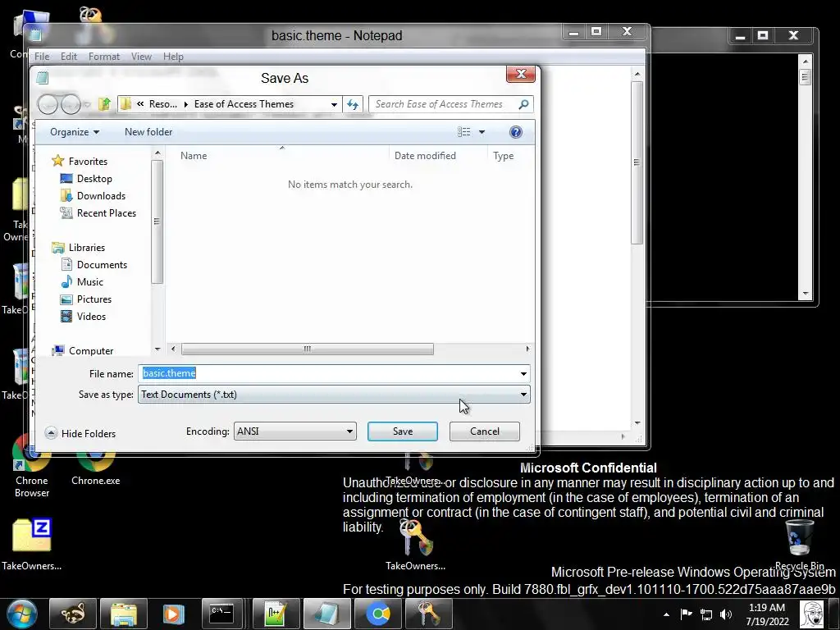The height and width of the screenshot is (630, 840).
Task: Open Windows Media Player taskbar icon
Action: tap(174, 614)
